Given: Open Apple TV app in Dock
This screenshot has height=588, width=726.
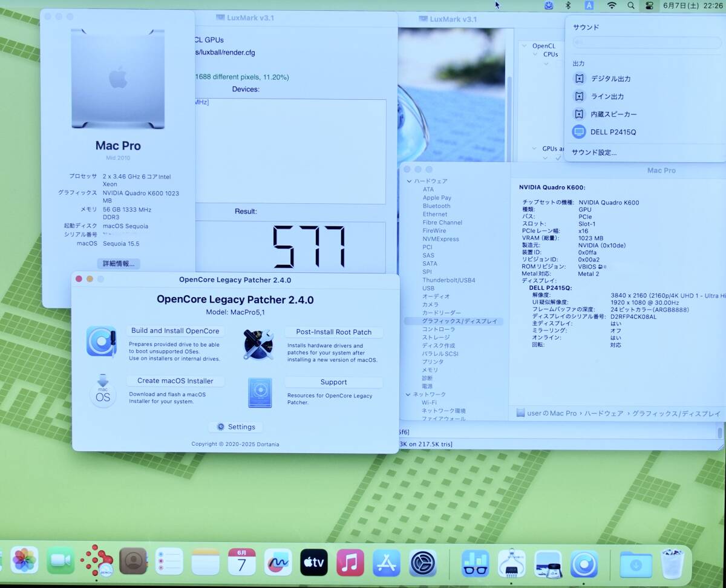Looking at the screenshot, I should click(x=314, y=562).
